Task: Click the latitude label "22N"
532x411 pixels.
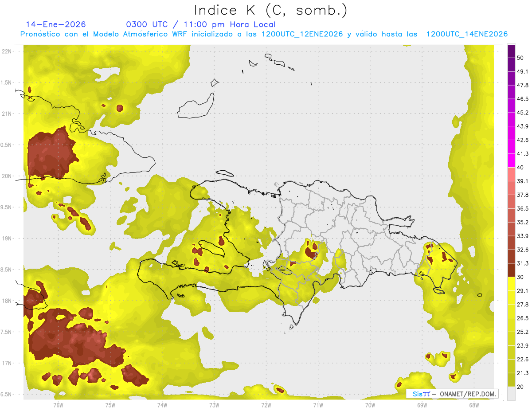Action: (x=7, y=51)
